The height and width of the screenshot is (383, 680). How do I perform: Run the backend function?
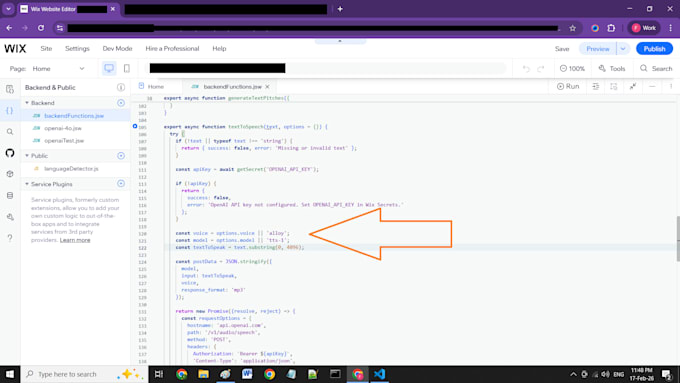pyautogui.click(x=568, y=86)
